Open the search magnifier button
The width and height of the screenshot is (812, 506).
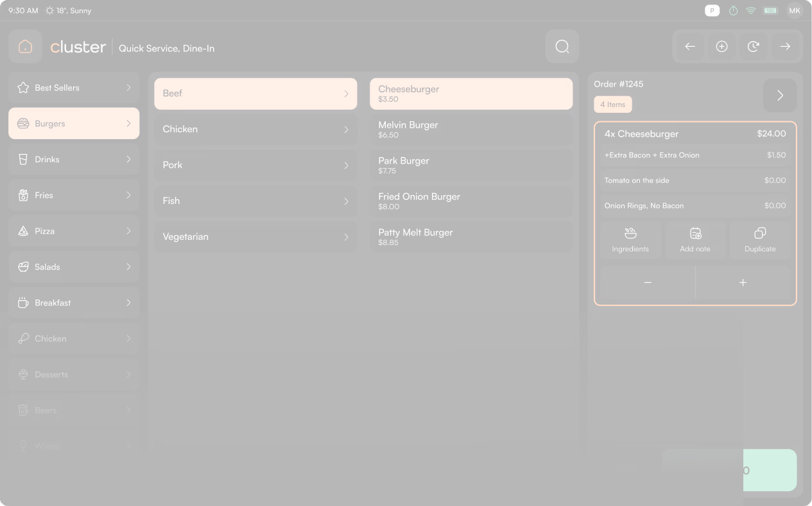[562, 46]
